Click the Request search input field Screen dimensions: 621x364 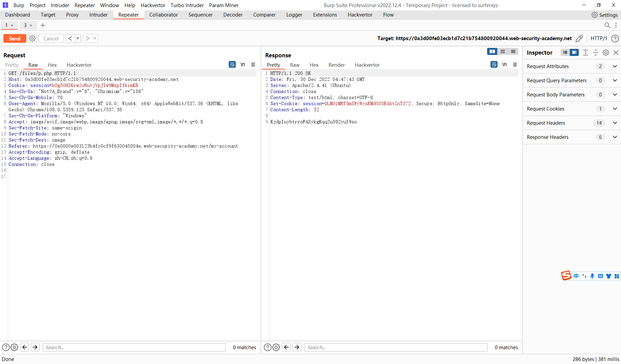click(134, 347)
